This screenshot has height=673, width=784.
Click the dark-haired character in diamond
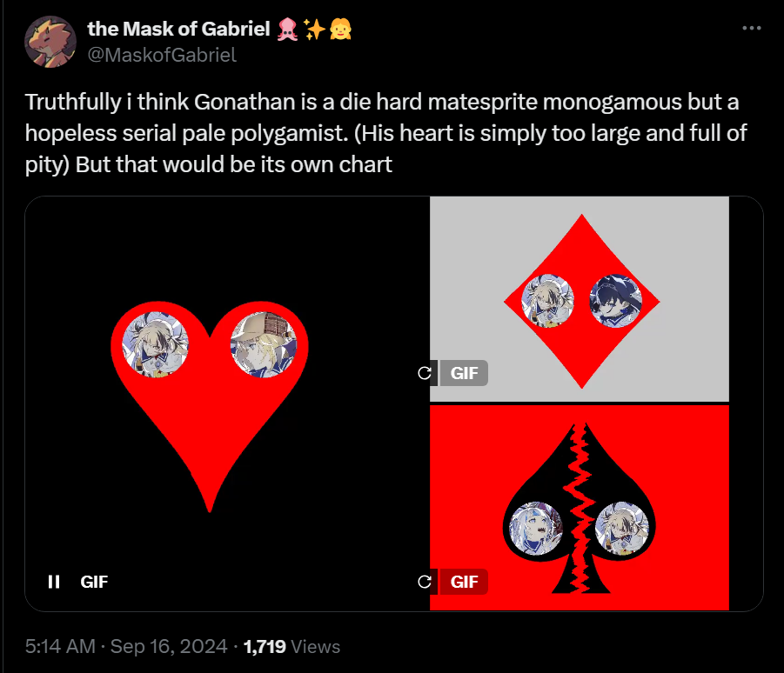click(x=615, y=301)
